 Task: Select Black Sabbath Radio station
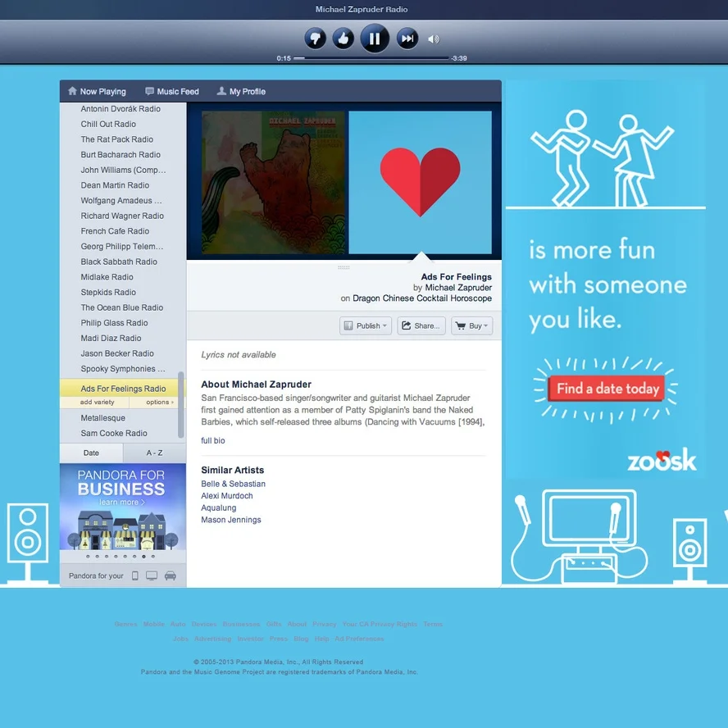(x=119, y=262)
